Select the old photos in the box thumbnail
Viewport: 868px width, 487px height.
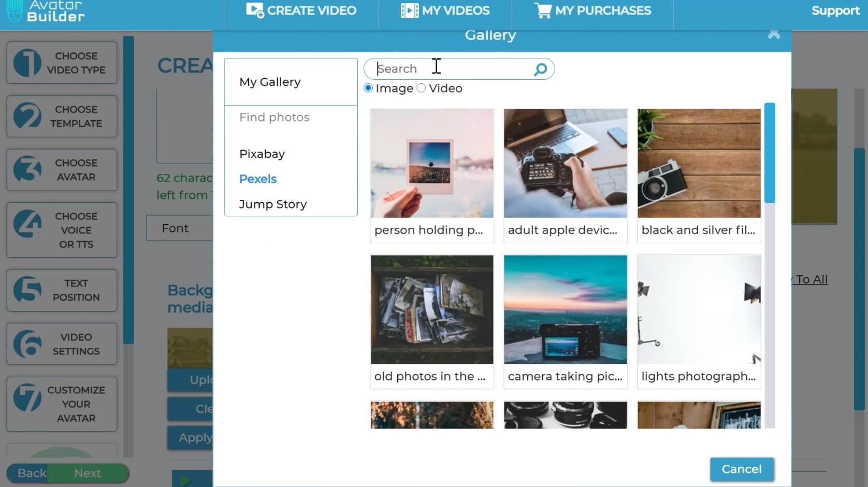432,309
